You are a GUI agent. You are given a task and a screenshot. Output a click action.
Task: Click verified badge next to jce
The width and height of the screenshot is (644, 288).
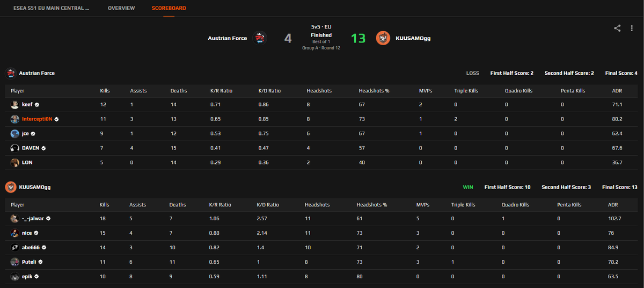[33, 133]
